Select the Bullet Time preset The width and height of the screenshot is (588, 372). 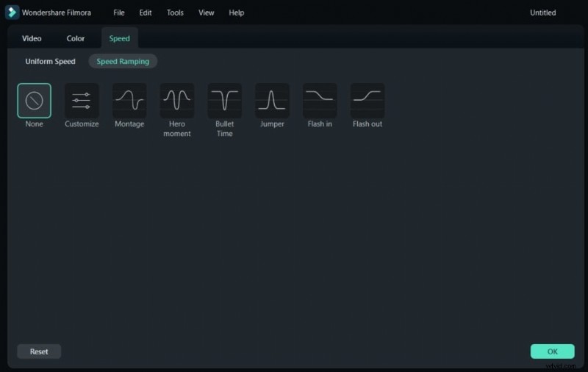tap(224, 101)
